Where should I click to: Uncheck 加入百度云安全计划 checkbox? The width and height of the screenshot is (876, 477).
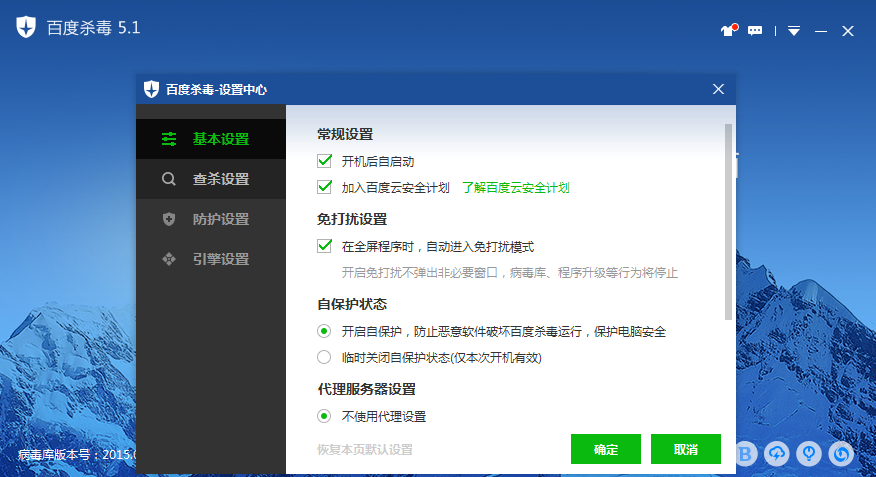324,187
